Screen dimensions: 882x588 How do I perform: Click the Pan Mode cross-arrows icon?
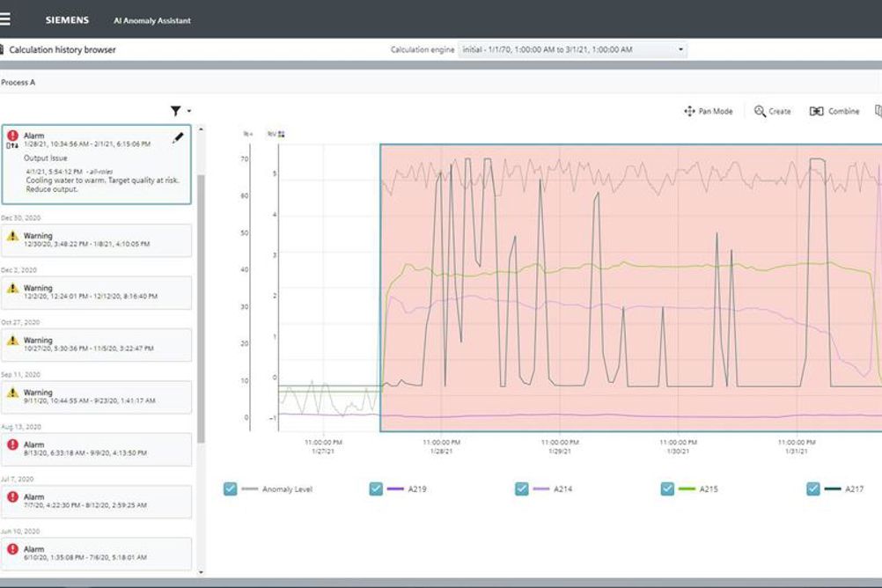[x=689, y=112]
